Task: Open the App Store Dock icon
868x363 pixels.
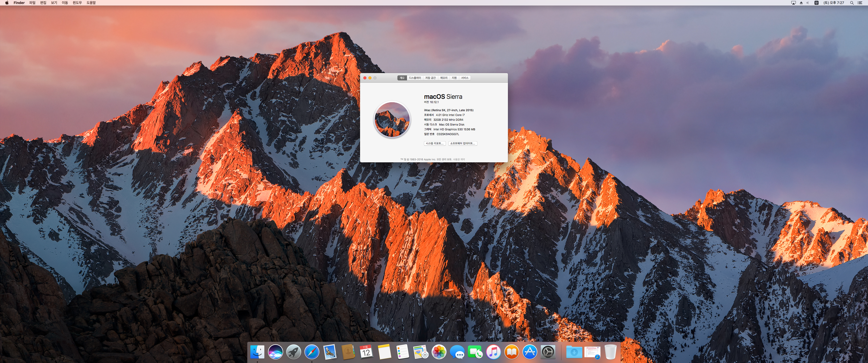Action: coord(530,352)
